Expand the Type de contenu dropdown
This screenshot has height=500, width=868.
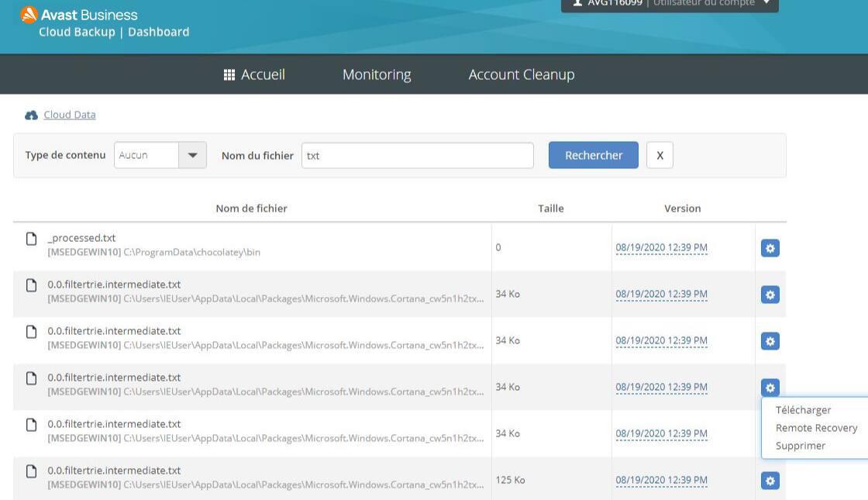pyautogui.click(x=192, y=155)
